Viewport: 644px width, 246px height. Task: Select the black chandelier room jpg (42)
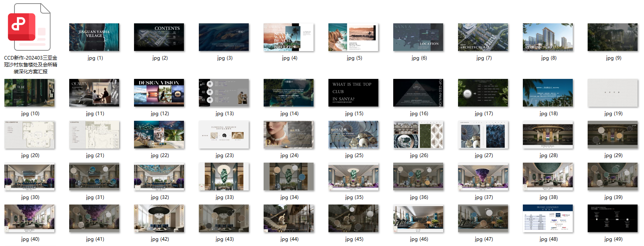(159, 218)
